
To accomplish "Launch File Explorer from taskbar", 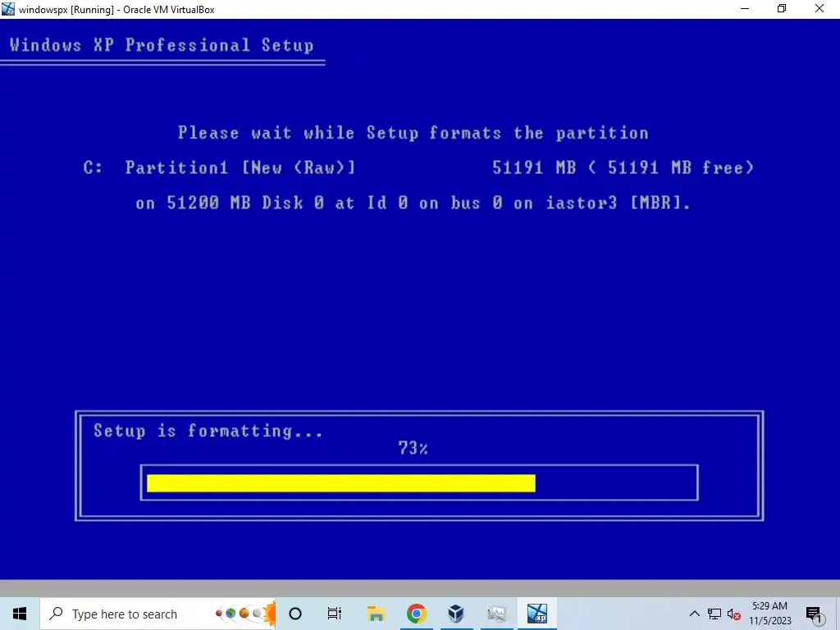I will pos(376,614).
